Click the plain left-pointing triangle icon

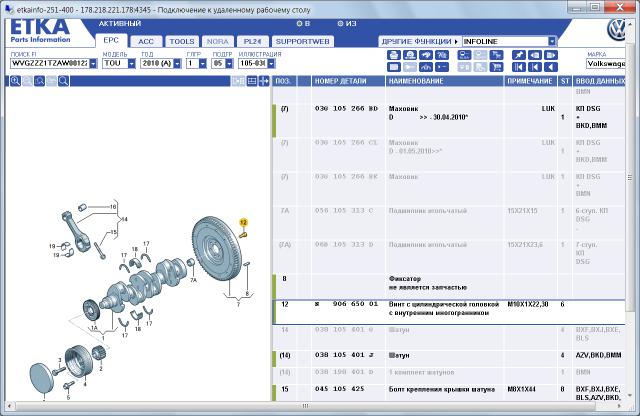551,67
